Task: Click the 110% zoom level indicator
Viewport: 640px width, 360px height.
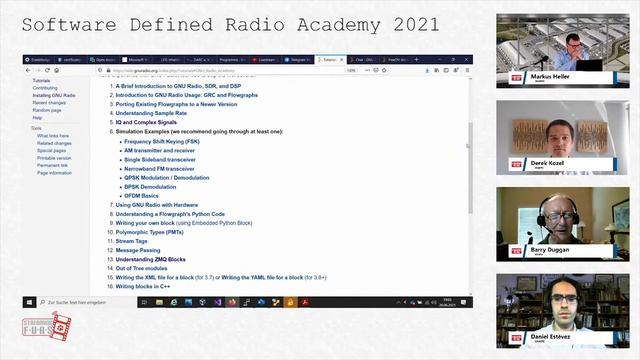Action: [x=351, y=70]
